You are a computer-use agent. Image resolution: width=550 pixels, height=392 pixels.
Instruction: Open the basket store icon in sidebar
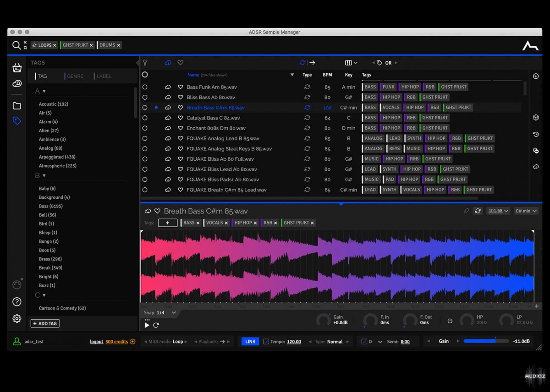[17, 68]
